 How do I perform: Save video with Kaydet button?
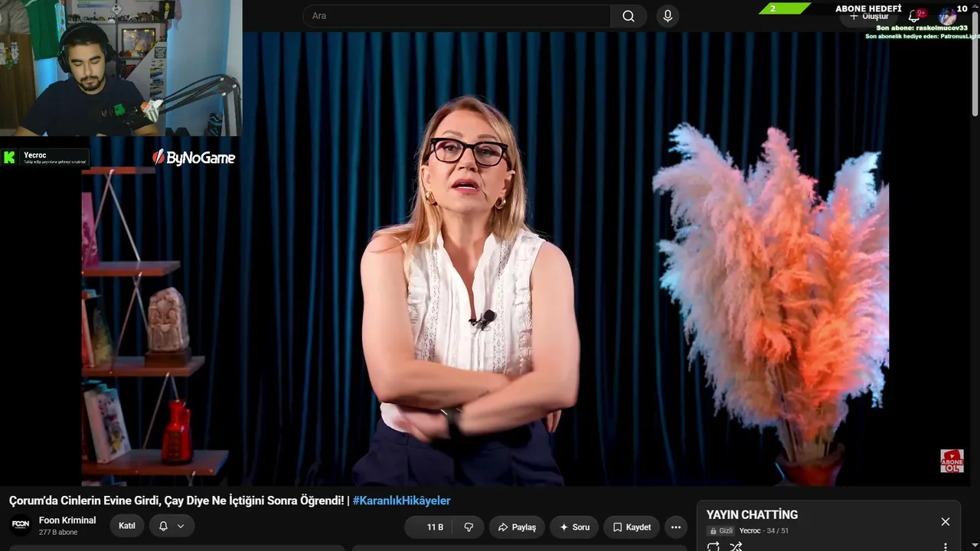click(x=632, y=527)
